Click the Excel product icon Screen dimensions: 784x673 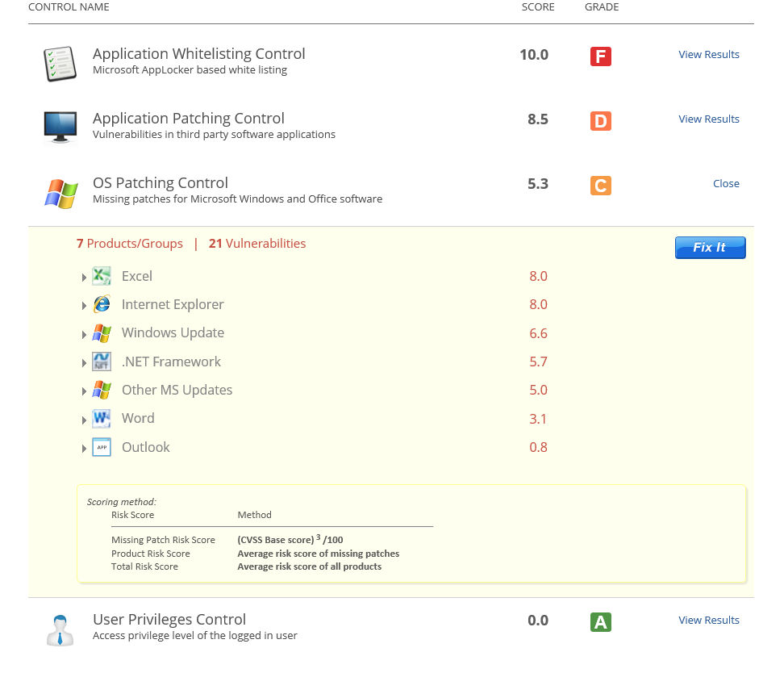pyautogui.click(x=102, y=276)
